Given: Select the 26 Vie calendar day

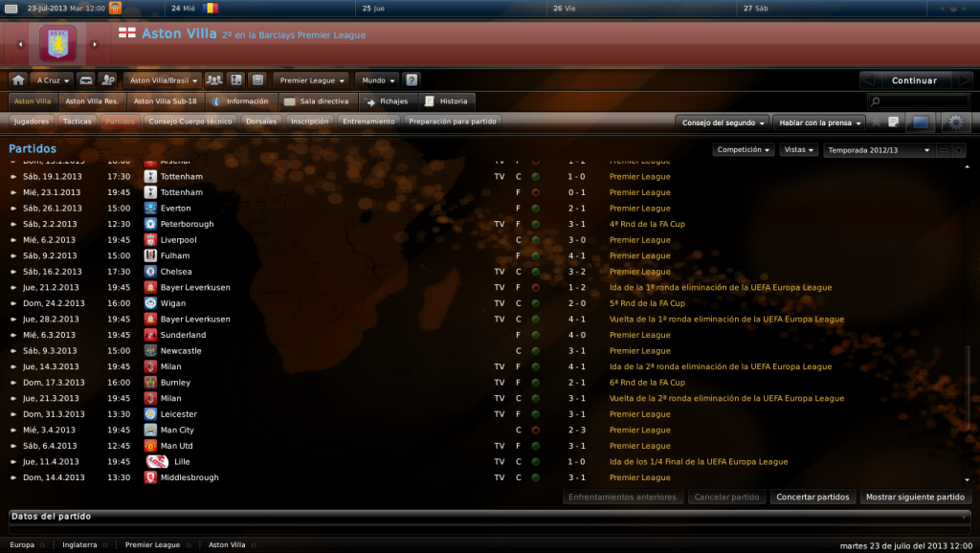Looking at the screenshot, I should [641, 8].
